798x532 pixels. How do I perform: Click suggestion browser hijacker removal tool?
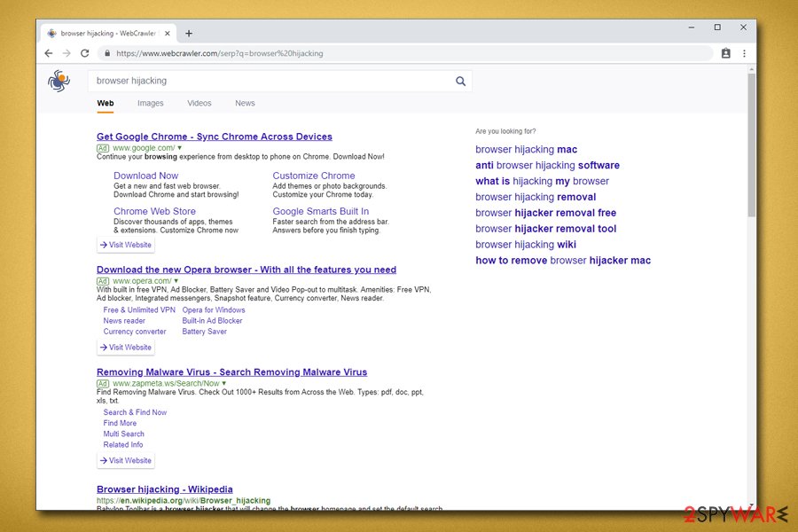click(x=545, y=229)
